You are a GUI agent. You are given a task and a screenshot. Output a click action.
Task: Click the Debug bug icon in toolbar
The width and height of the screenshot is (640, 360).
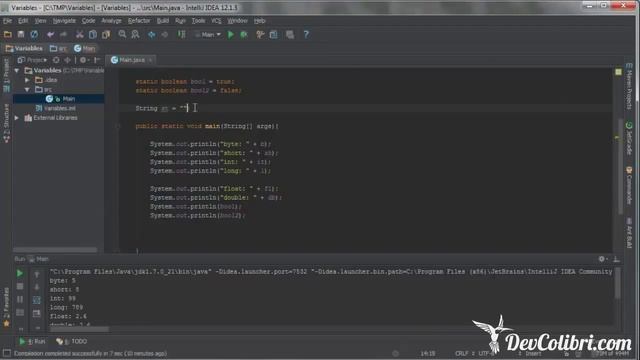(244, 35)
